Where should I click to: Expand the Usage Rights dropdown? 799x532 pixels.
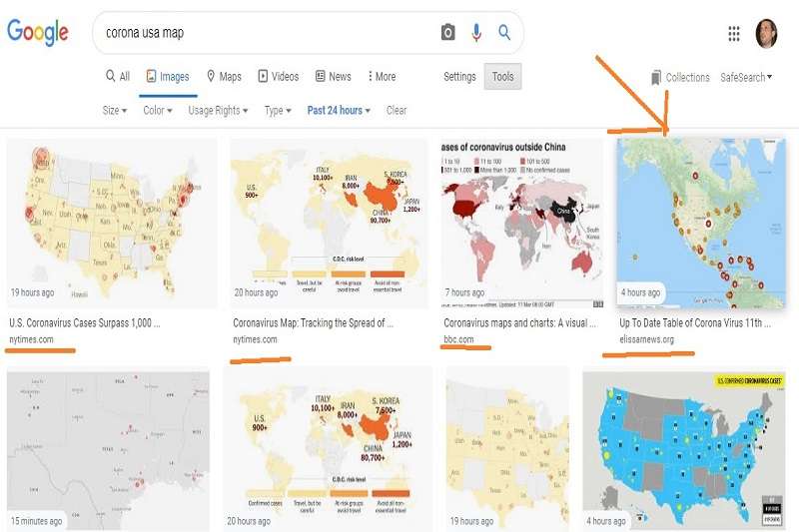pyautogui.click(x=218, y=110)
